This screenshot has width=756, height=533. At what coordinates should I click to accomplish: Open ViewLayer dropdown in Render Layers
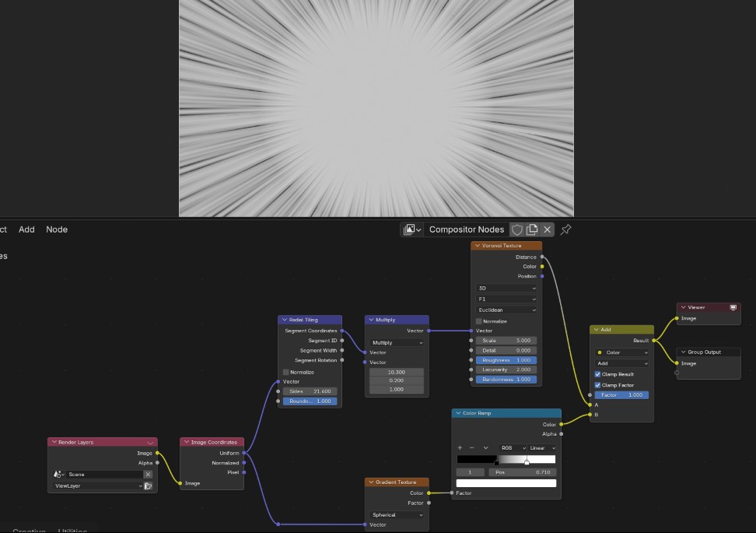click(98, 486)
